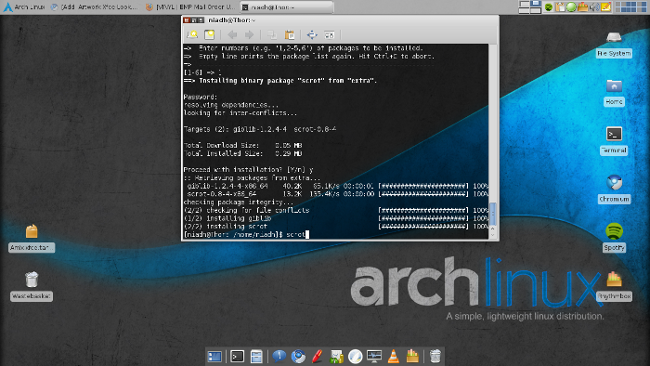
Task: Open Wastebasket desktop icon
Action: (32, 286)
